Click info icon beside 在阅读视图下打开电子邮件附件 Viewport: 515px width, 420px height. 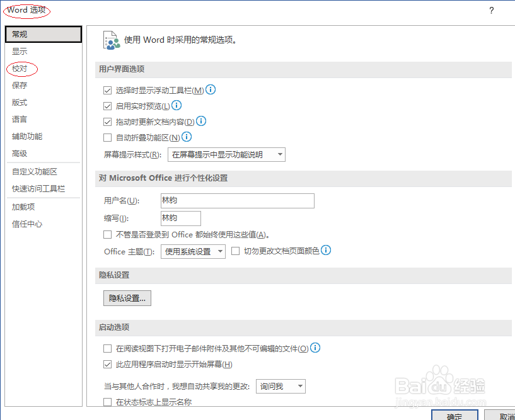(x=315, y=348)
